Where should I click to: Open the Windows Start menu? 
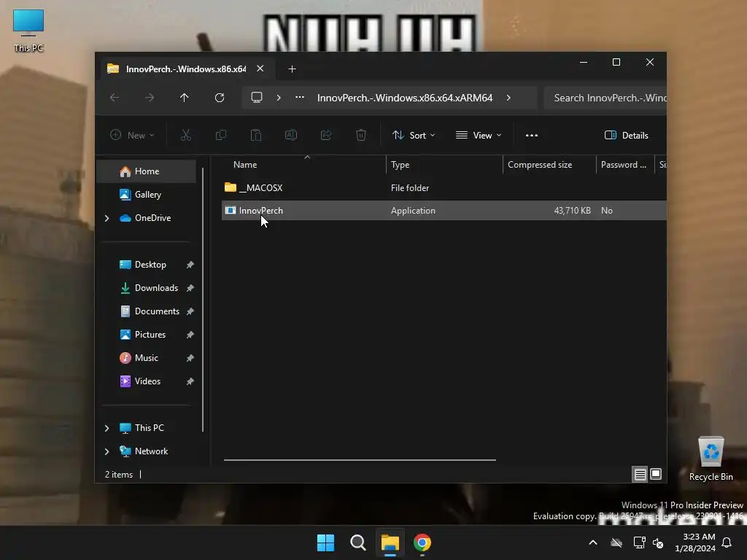tap(326, 542)
